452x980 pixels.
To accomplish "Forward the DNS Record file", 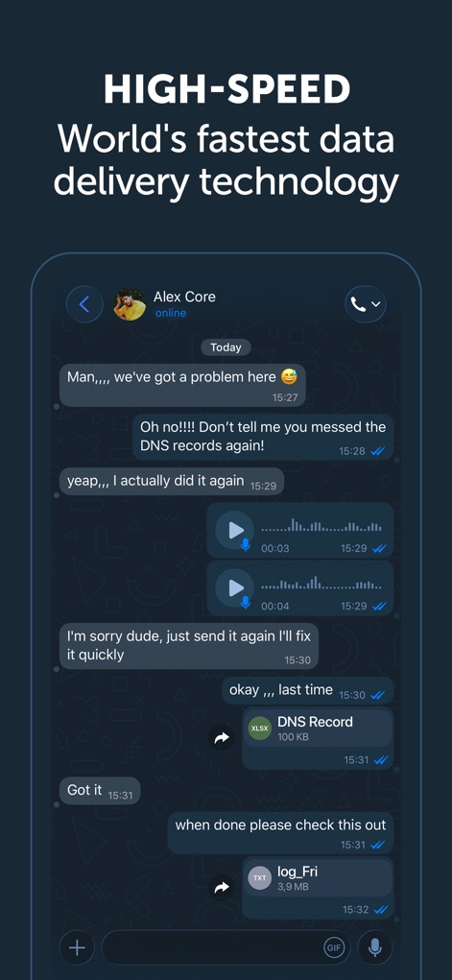I will coord(222,738).
